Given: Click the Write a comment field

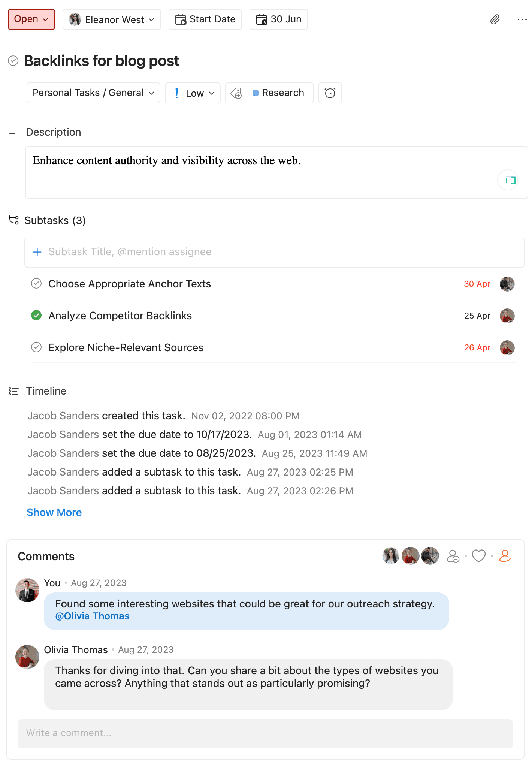Looking at the screenshot, I should point(265,733).
